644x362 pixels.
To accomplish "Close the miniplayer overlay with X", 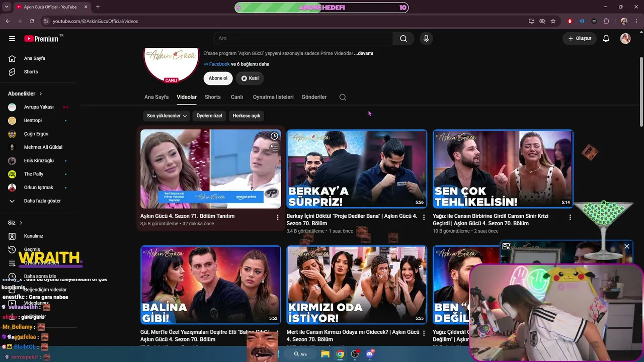I will click(627, 246).
